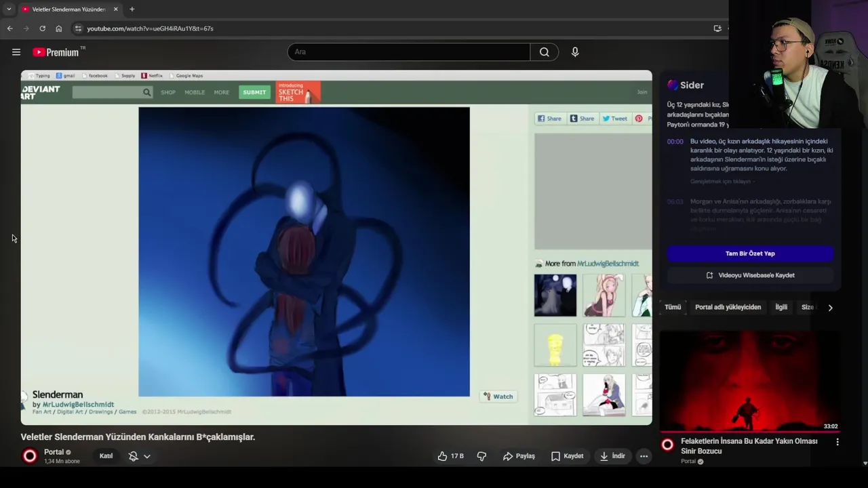Screen dimensions: 868x488
Task: Click the cast/install icon in address bar
Action: 717,28
